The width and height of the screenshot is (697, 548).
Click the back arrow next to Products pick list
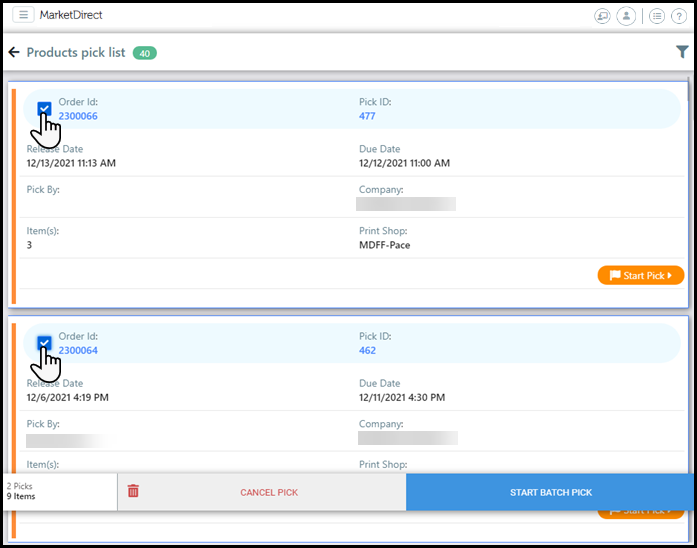coord(14,53)
